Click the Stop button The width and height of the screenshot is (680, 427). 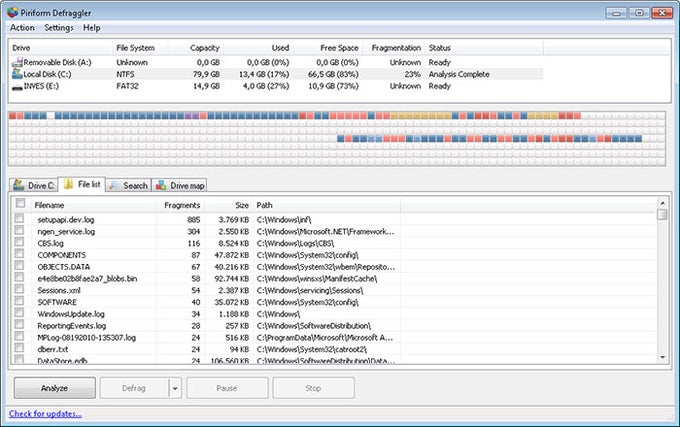click(313, 388)
